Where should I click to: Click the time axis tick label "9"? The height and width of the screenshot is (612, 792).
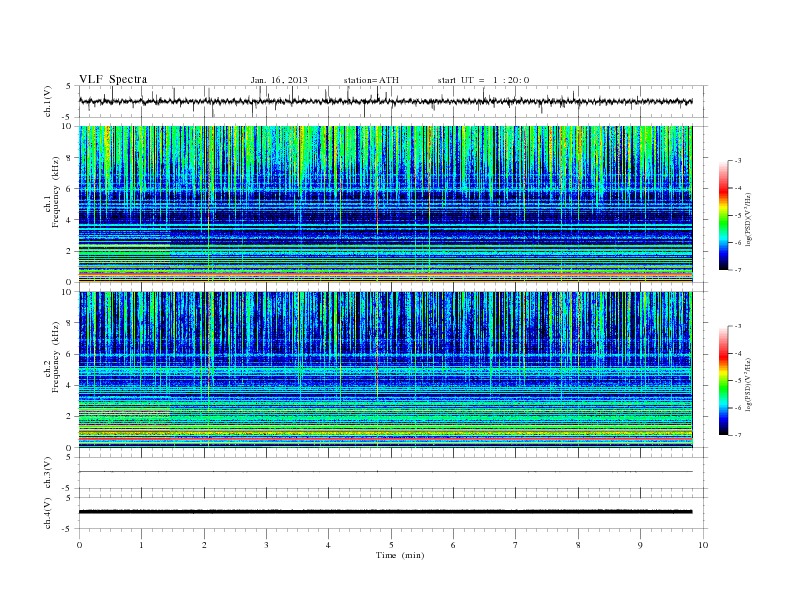tap(640, 545)
